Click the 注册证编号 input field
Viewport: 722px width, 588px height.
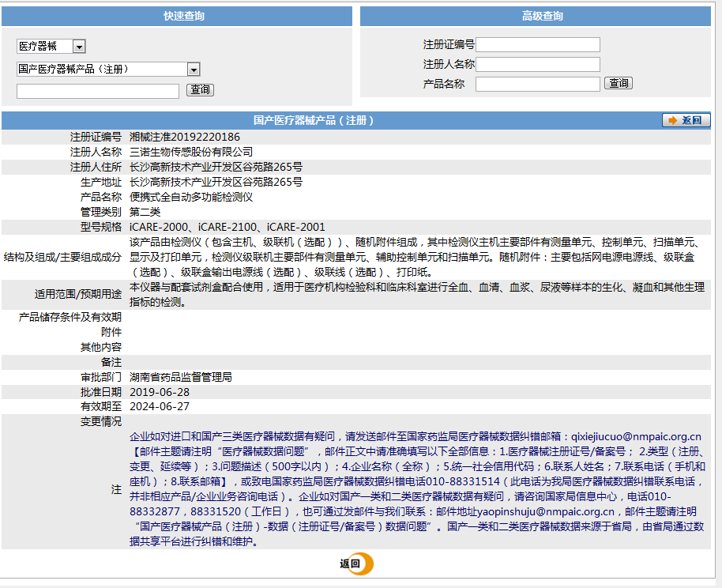[538, 45]
